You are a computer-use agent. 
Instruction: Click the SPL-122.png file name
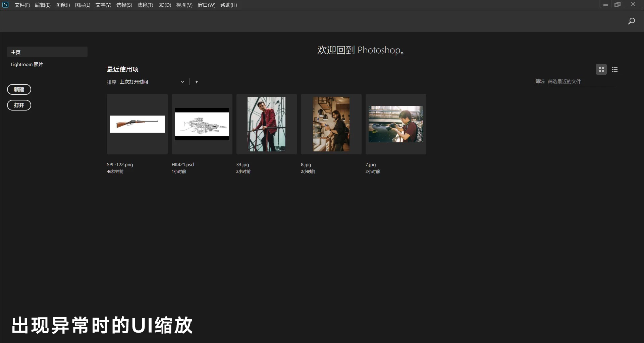(120, 164)
